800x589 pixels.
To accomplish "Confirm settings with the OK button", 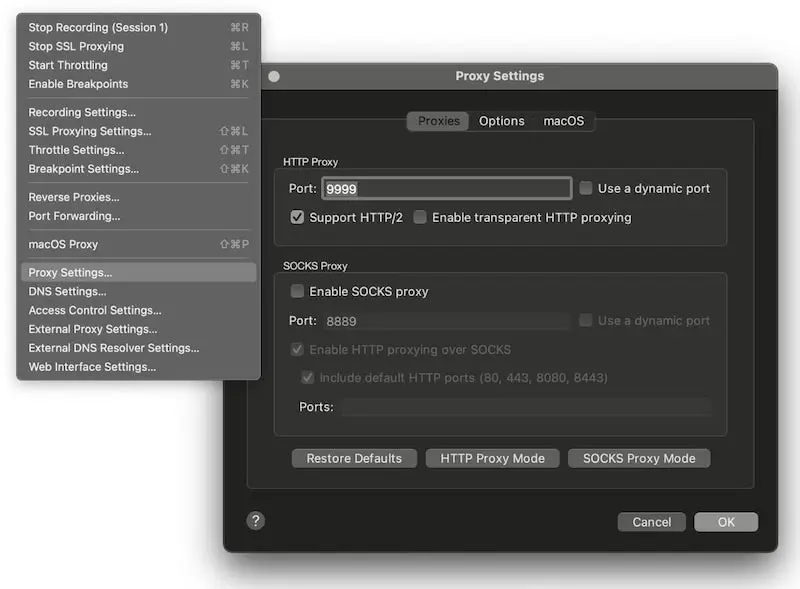I will pos(725,522).
